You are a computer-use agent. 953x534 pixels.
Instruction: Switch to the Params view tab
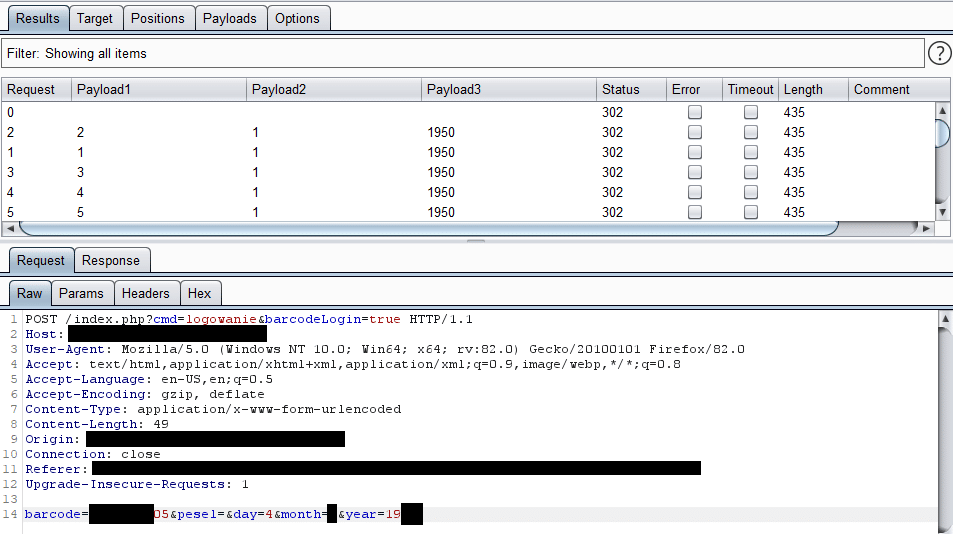click(81, 293)
